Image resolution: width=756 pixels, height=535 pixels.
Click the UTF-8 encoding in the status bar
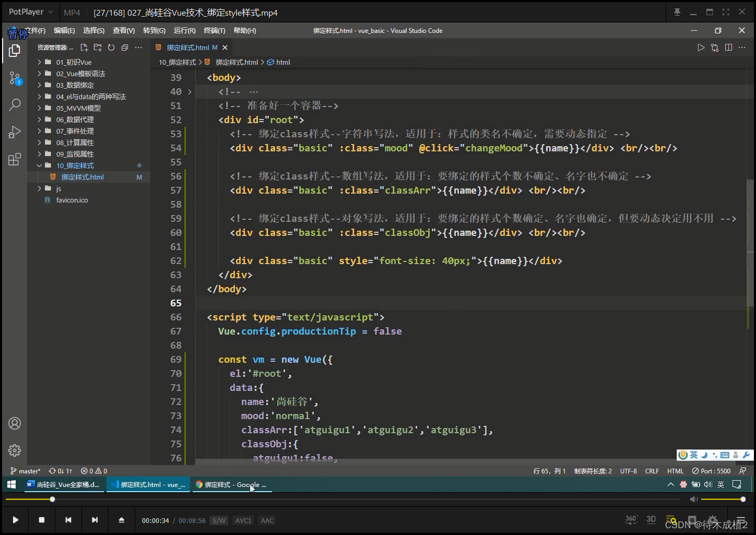[629, 471]
